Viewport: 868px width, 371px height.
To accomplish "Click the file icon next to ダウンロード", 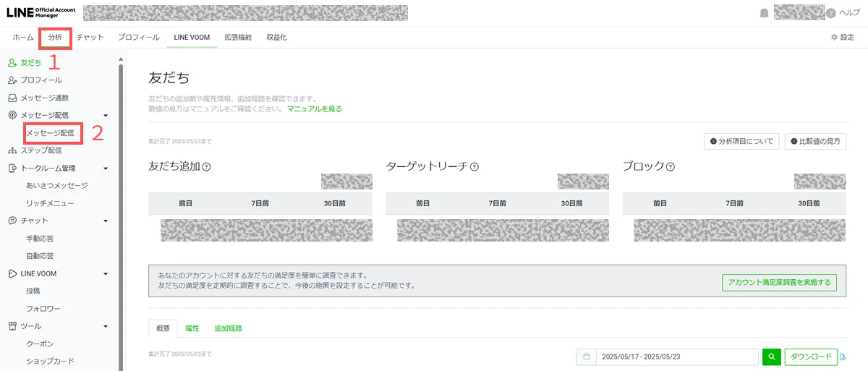I will click(843, 357).
